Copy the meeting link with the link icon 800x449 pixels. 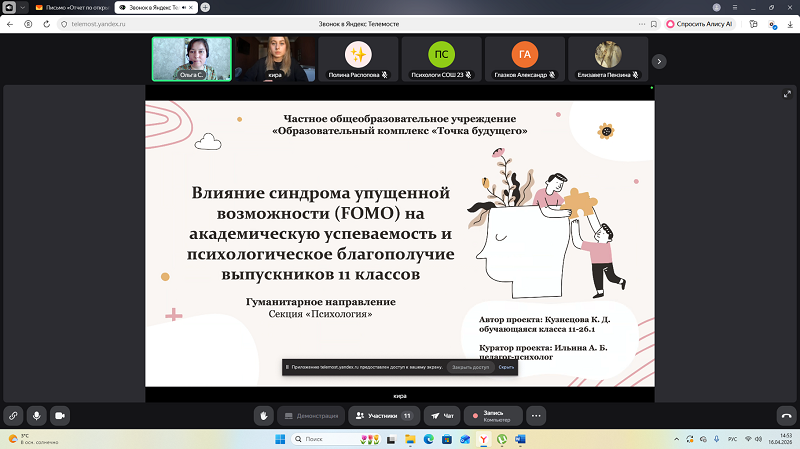coord(13,416)
